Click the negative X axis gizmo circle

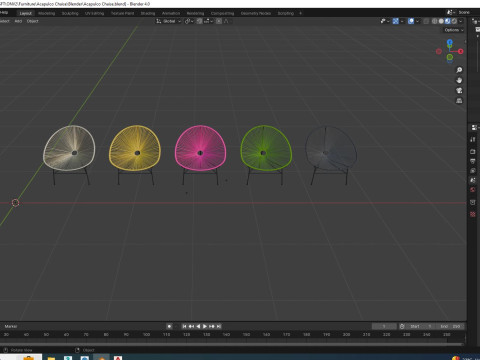click(439, 51)
